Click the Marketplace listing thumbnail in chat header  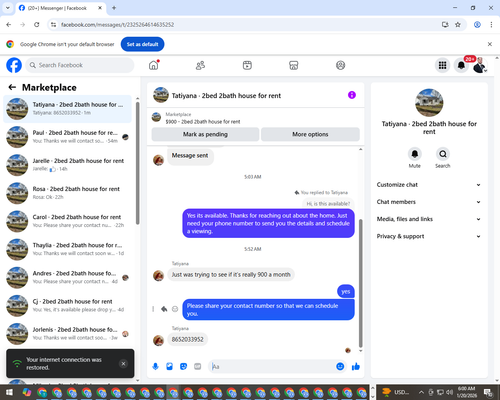(156, 117)
